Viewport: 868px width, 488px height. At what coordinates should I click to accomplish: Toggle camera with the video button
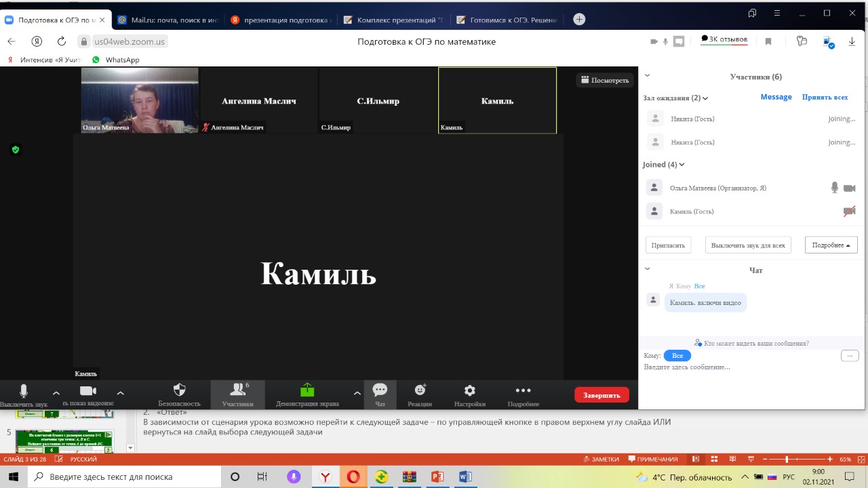88,391
